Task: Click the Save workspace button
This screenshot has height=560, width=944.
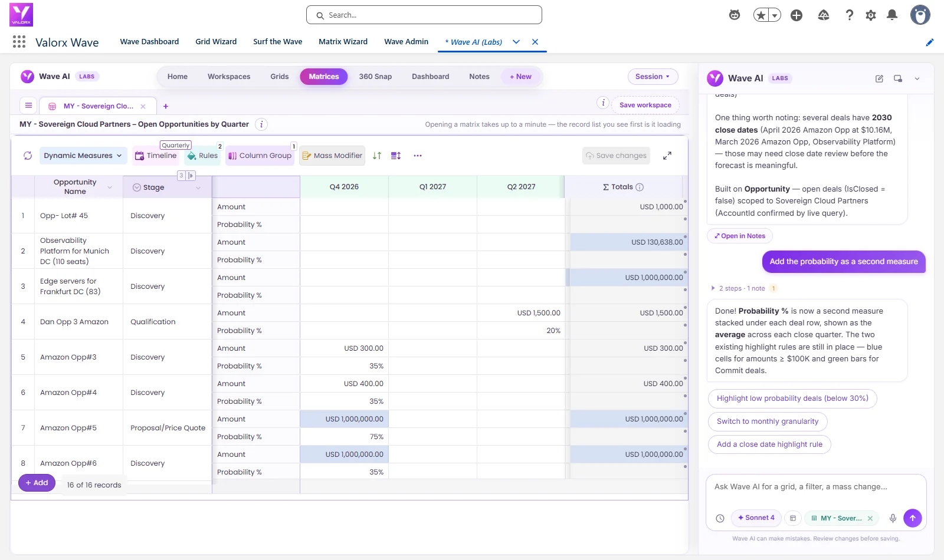Action: (x=645, y=105)
